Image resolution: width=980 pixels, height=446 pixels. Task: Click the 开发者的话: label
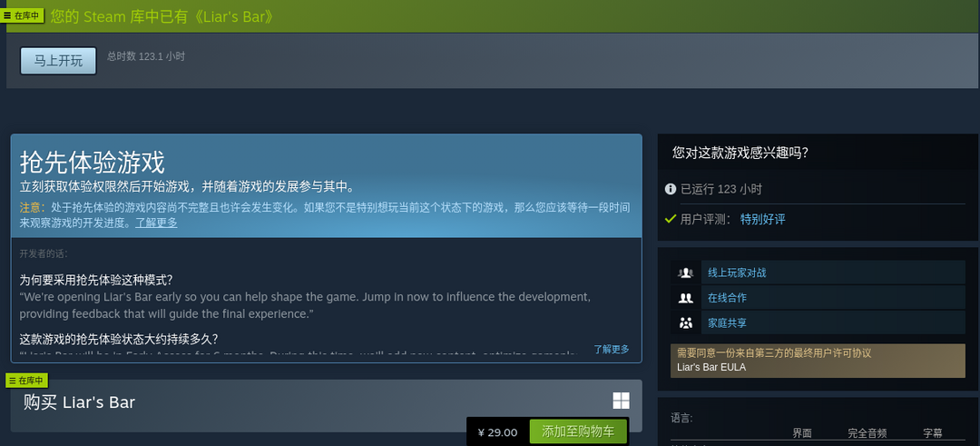click(44, 253)
